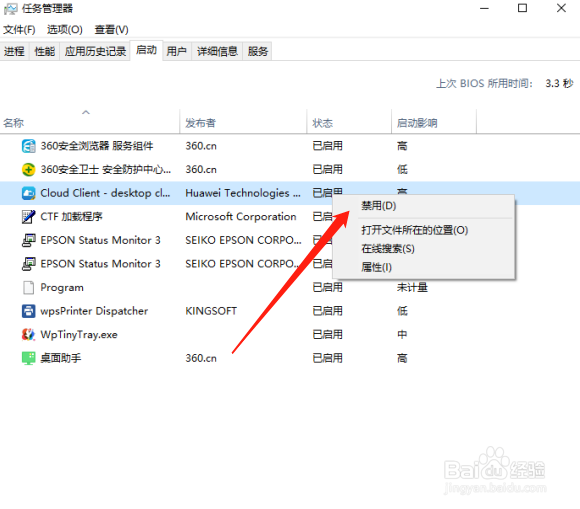Click the Task Manager title bar icon
This screenshot has height=509, width=580.
(10, 9)
